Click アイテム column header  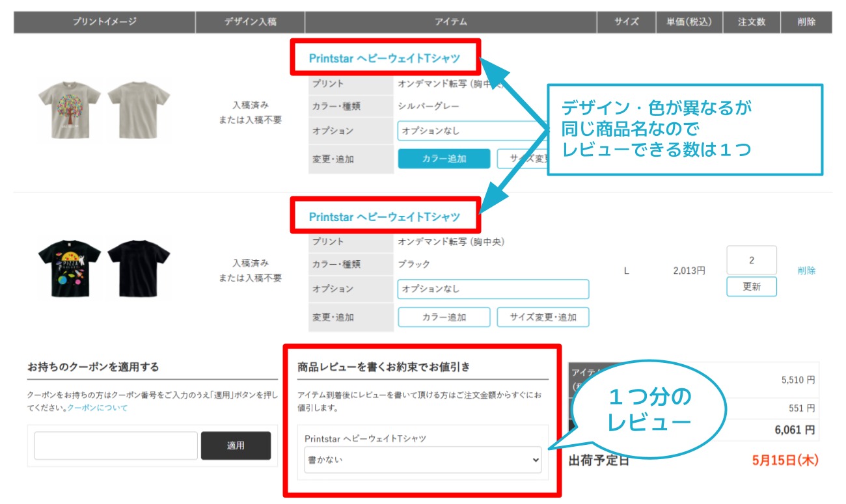451,22
